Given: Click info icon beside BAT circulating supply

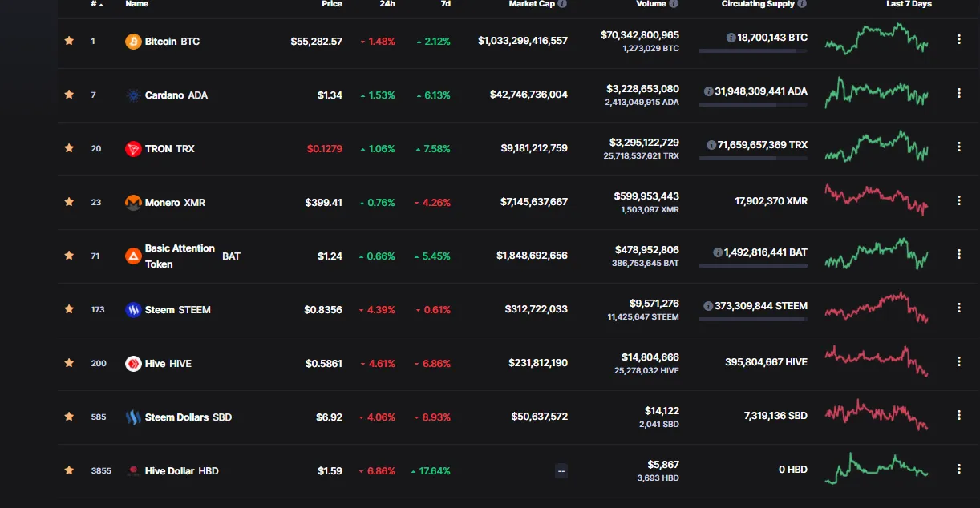Looking at the screenshot, I should pos(718,252).
